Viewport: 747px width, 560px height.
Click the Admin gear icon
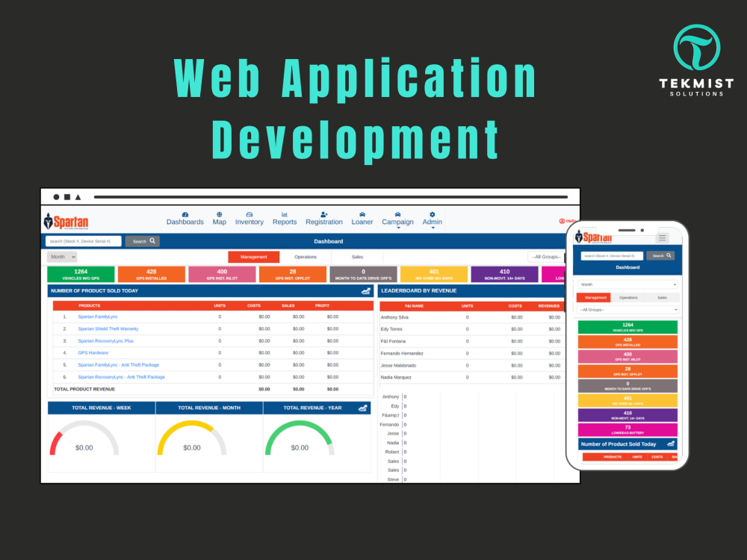(432, 214)
